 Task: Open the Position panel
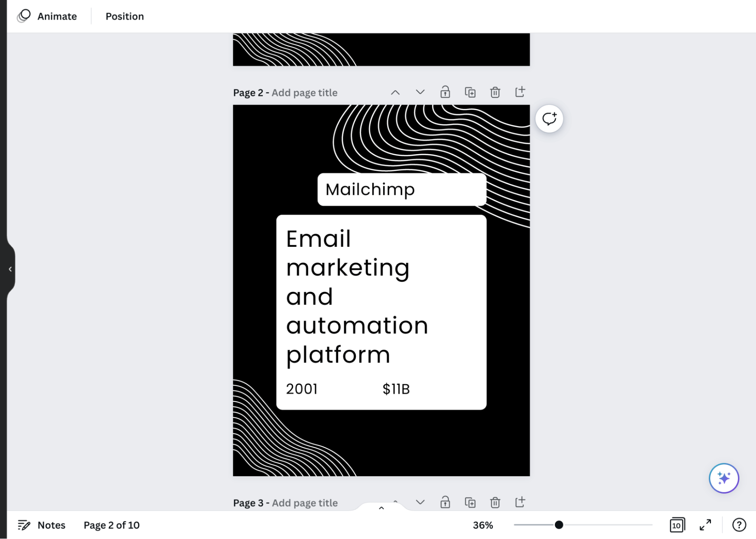[124, 16]
